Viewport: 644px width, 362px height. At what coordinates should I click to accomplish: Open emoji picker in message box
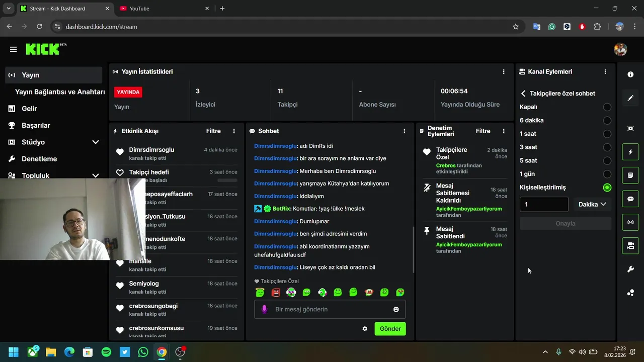click(x=396, y=309)
